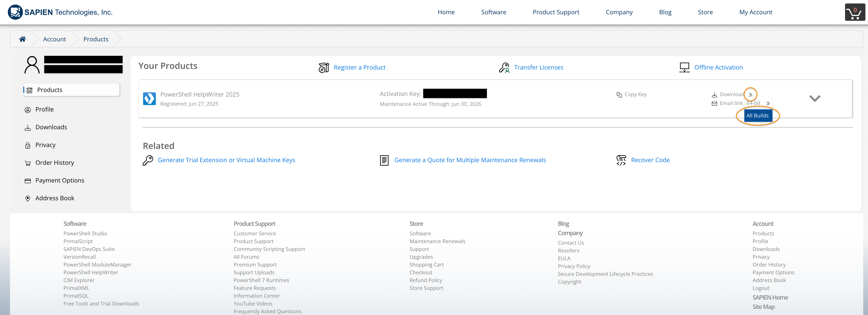The image size is (868, 315).
Task: Click the Download tray icon
Action: 714,95
